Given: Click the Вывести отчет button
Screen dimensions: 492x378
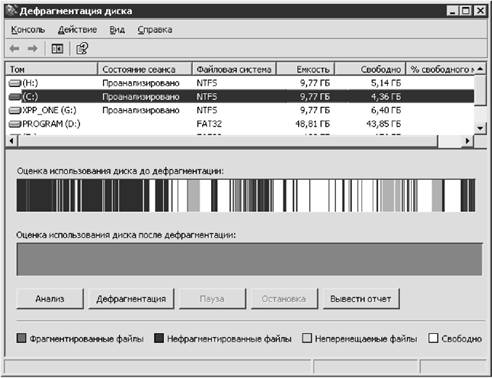Looking at the screenshot, I should (361, 299).
